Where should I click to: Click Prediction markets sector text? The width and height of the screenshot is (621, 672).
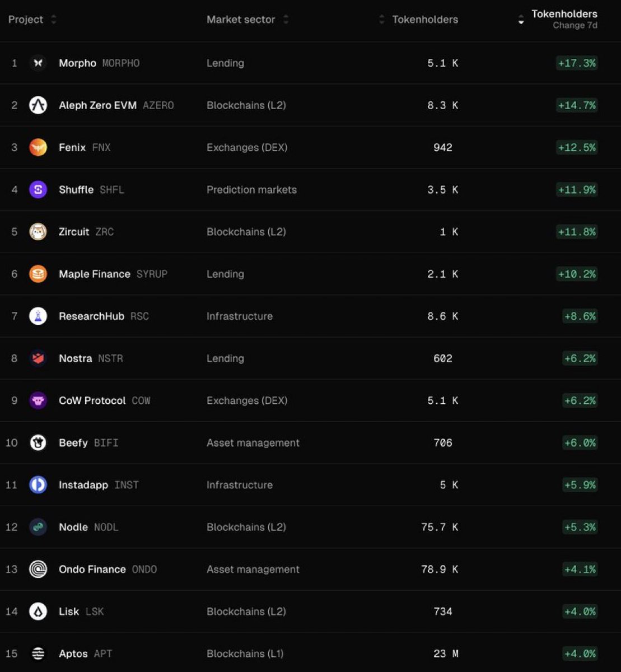pos(251,190)
